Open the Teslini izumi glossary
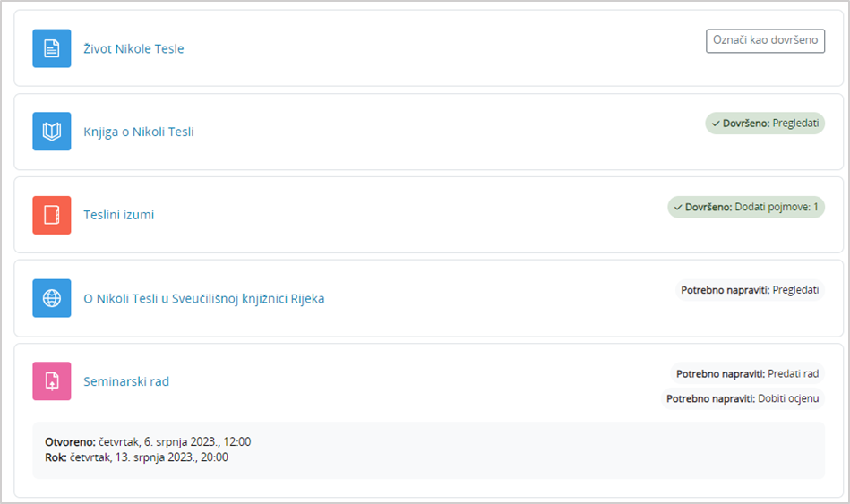The height and width of the screenshot is (504, 850). 118,215
